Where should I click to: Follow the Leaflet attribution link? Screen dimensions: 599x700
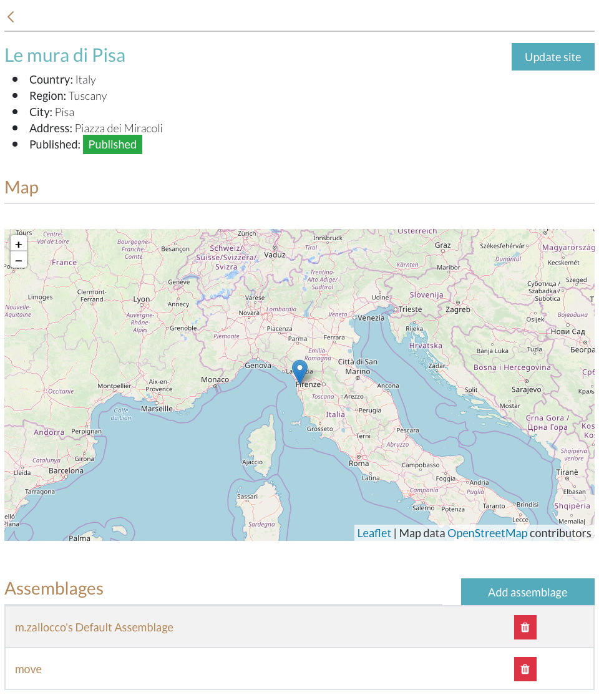[x=374, y=533]
